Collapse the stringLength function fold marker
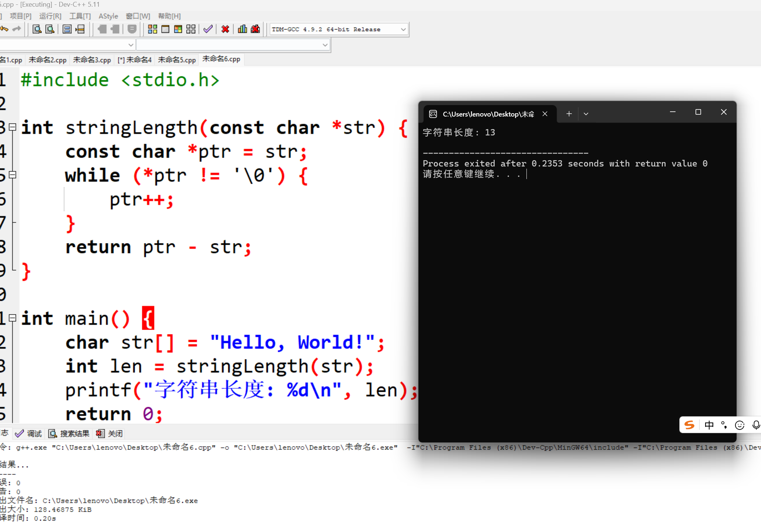Screen dimensions: 761x532 pyautogui.click(x=13, y=127)
